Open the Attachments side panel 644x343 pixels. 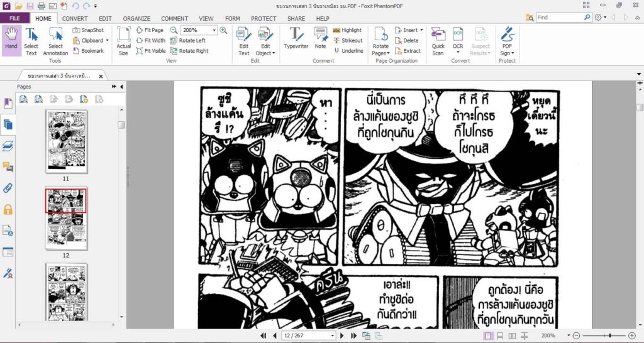point(8,188)
